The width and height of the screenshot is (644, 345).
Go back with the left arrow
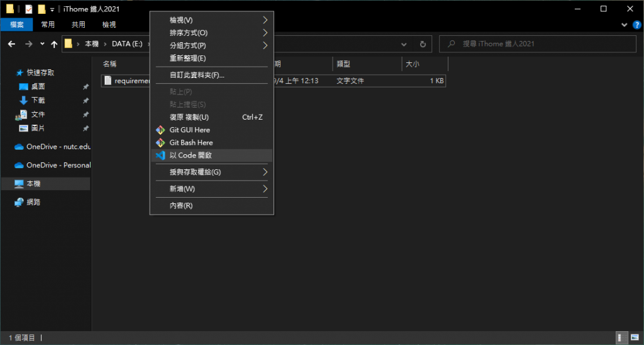pos(11,44)
